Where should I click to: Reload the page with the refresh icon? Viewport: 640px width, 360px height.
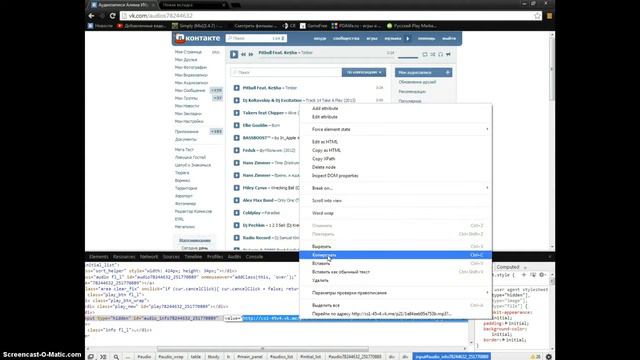112,16
